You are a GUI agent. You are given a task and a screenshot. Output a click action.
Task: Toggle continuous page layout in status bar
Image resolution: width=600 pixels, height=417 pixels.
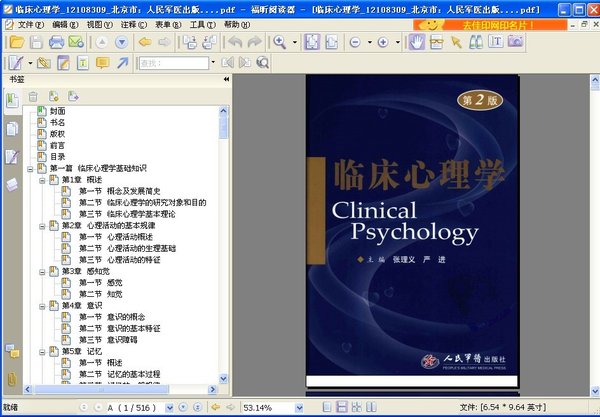(342, 407)
